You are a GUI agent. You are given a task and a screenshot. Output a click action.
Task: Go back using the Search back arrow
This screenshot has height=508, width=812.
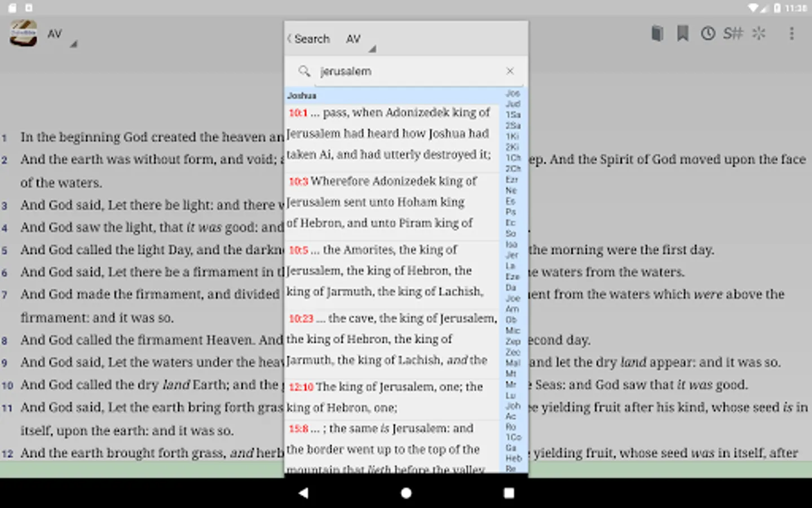coord(308,39)
